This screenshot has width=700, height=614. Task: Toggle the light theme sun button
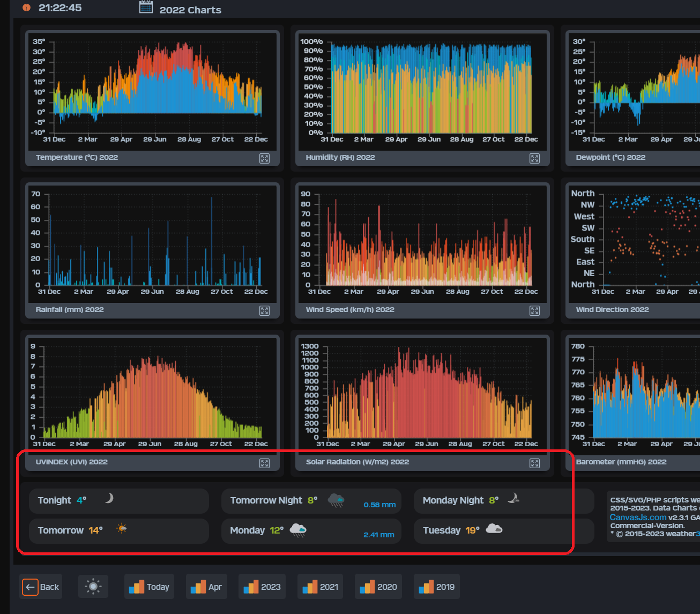(x=93, y=587)
